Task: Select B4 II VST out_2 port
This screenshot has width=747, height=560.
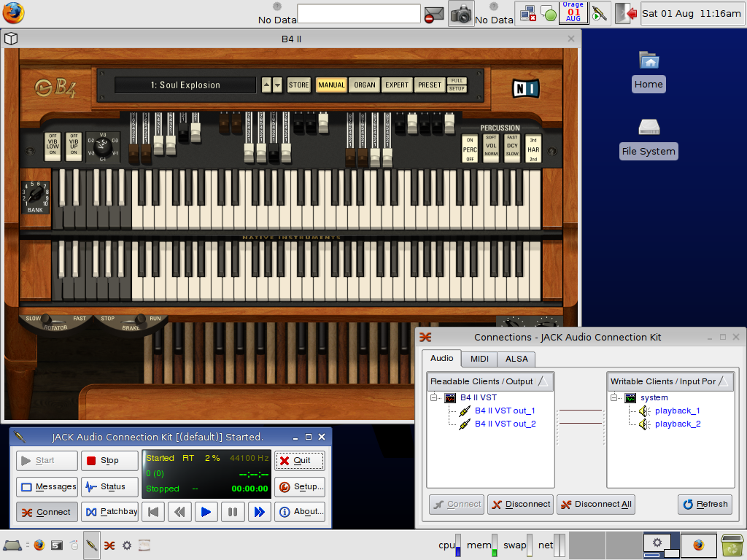Action: (x=505, y=424)
